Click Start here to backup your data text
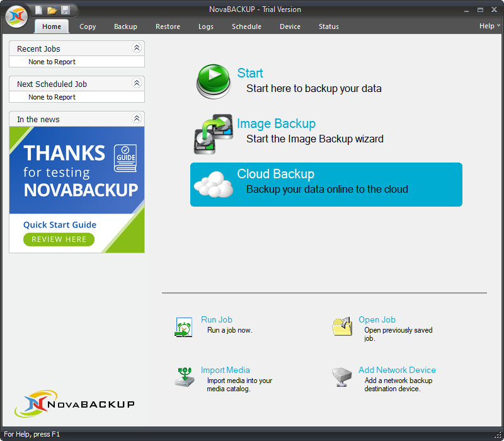 314,88
